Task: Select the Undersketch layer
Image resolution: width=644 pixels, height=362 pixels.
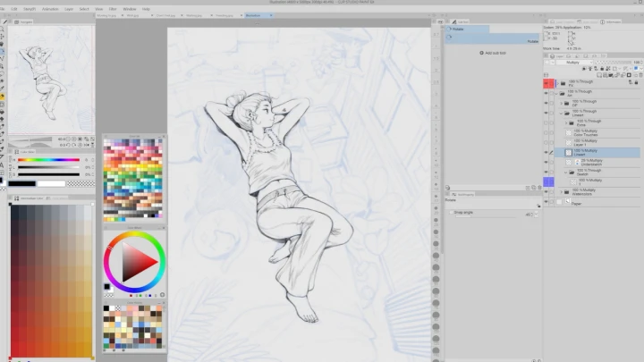Action: tap(597, 162)
